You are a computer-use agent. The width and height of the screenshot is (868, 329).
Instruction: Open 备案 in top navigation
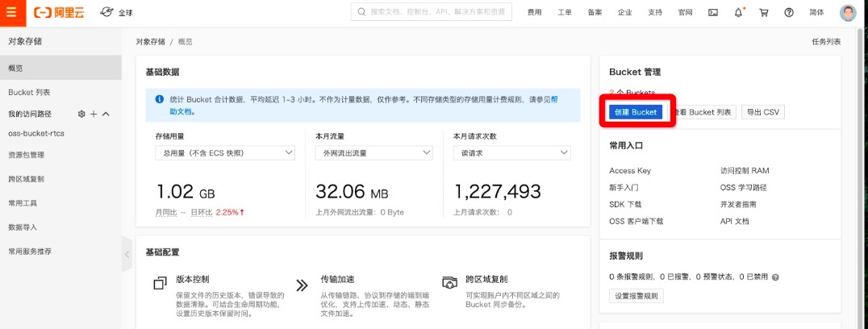595,13
